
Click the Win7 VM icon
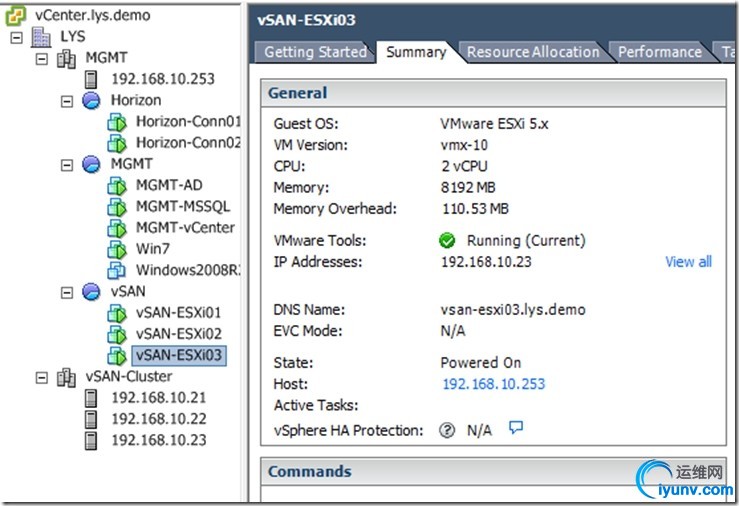[117, 249]
